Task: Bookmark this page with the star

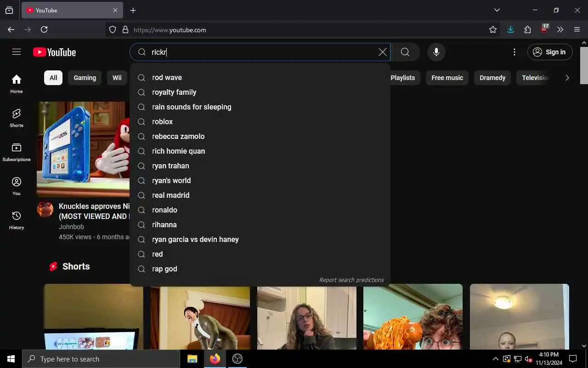Action: (x=493, y=29)
